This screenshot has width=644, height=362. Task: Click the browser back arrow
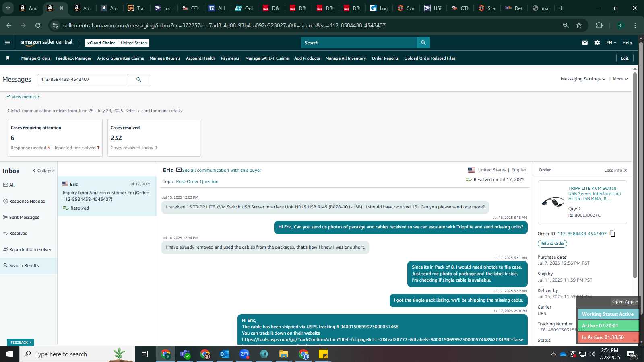pyautogui.click(x=9, y=25)
